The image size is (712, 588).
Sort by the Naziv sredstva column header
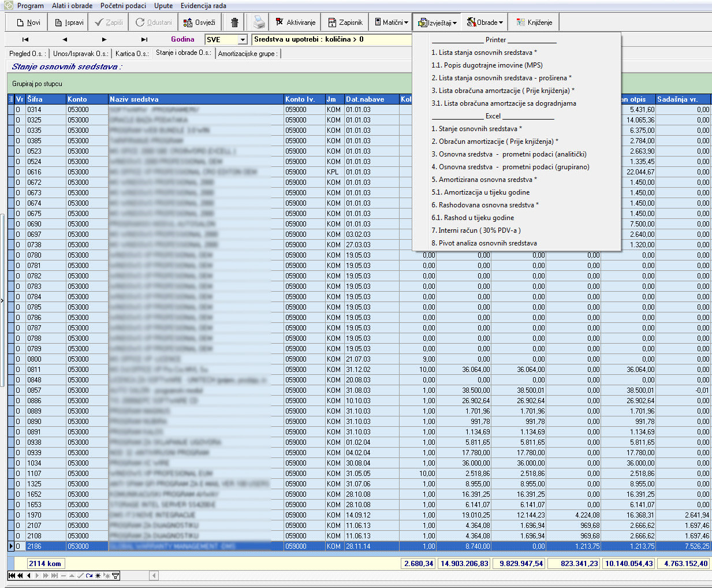(x=196, y=99)
